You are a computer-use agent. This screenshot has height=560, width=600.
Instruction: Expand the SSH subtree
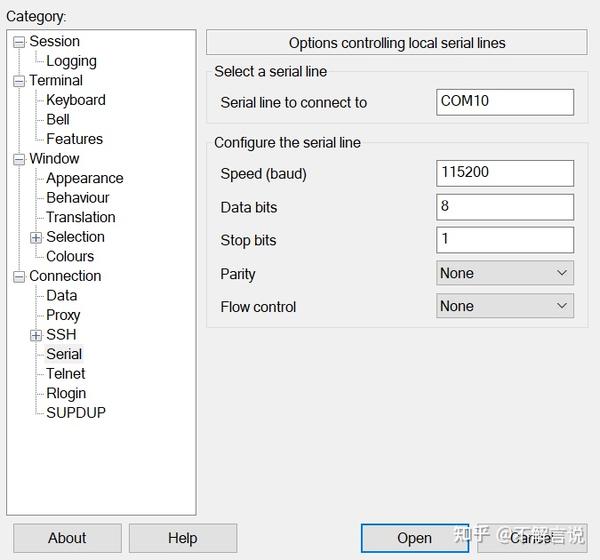click(36, 335)
